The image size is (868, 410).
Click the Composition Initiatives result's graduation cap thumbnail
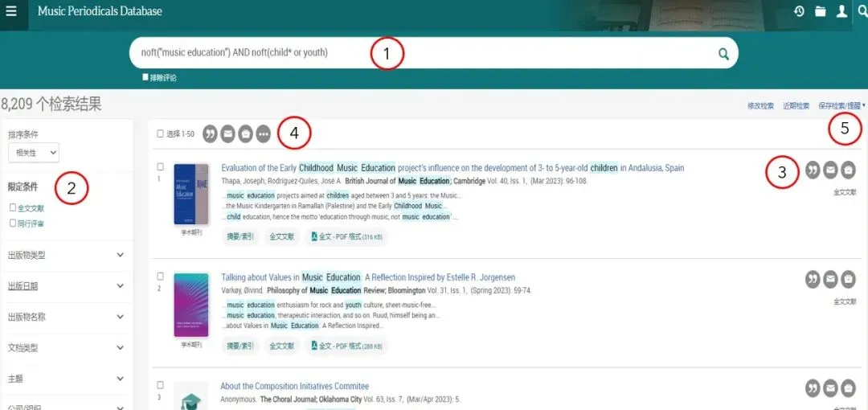click(x=191, y=396)
